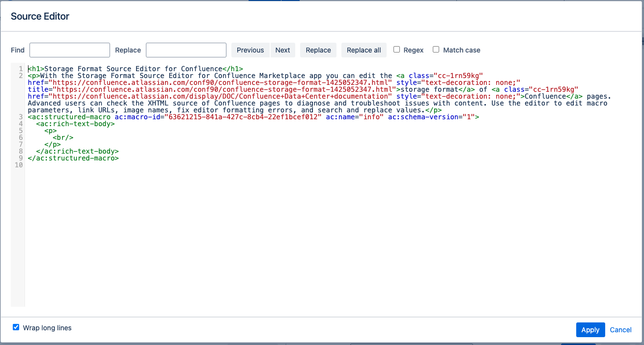This screenshot has height=345, width=644.
Task: Click the Replace input field
Action: click(186, 50)
